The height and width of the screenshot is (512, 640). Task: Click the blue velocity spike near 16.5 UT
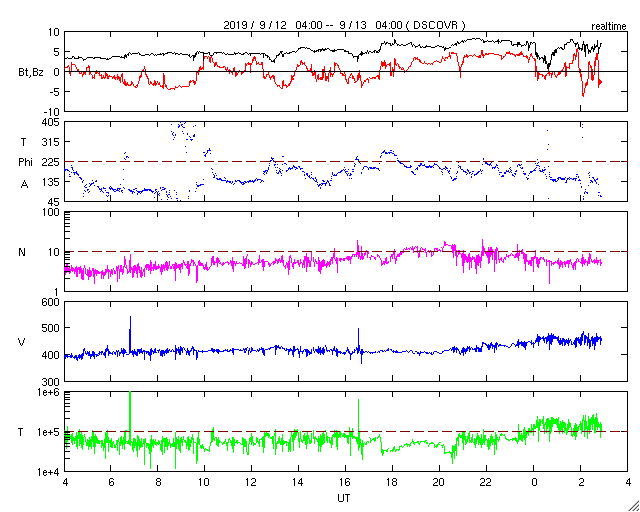point(358,339)
